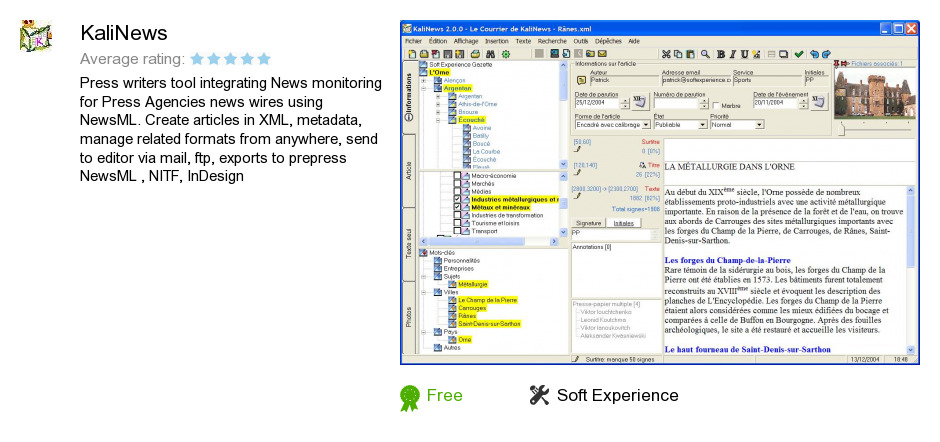Click the calendar button beside Date de parution
Viewport: 940px width, 442px height.
tap(640, 101)
